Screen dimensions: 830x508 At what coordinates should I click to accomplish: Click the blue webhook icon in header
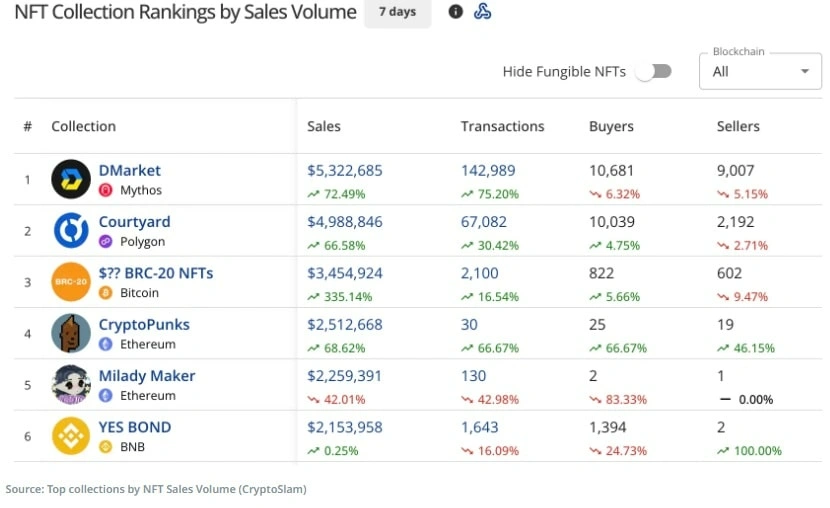tap(482, 11)
